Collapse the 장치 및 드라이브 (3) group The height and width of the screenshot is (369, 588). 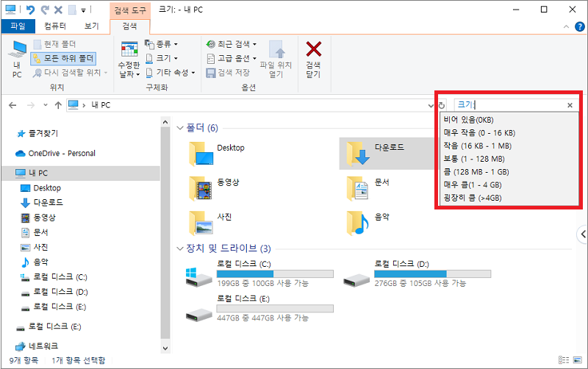tap(179, 248)
